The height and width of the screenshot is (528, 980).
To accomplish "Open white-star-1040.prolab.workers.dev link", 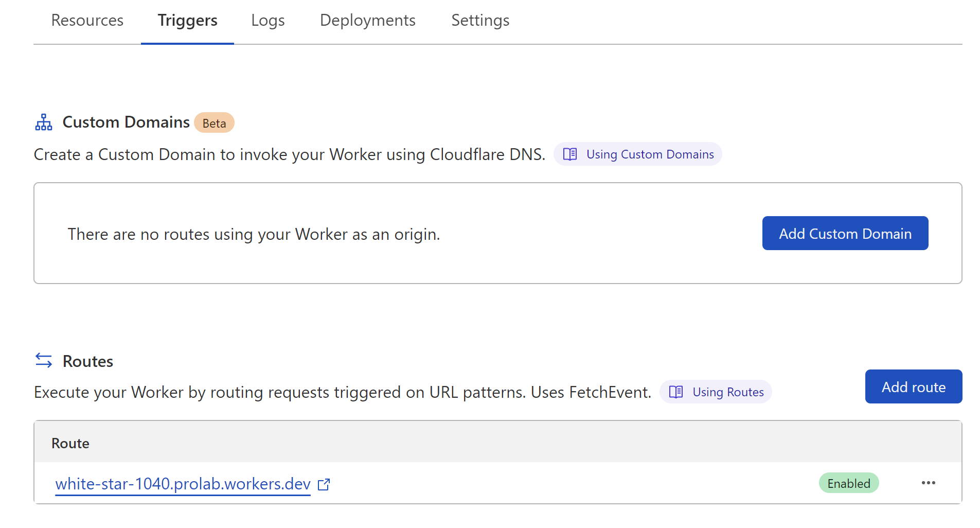I will pyautogui.click(x=183, y=484).
